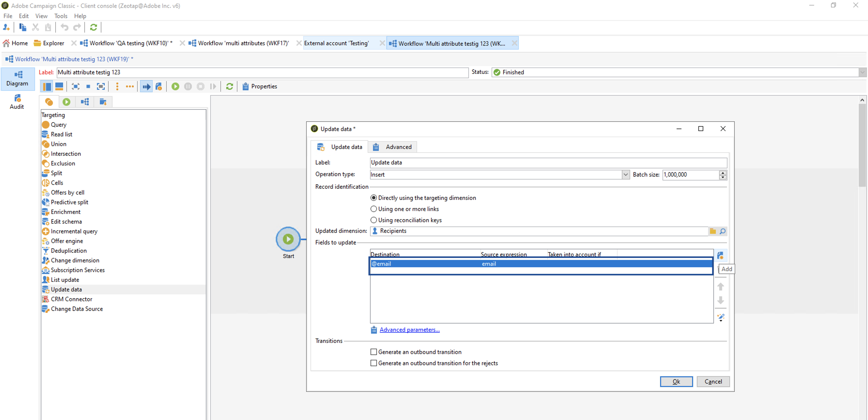Click the Start activity node on diagram
The width and height of the screenshot is (868, 420).
tap(288, 239)
